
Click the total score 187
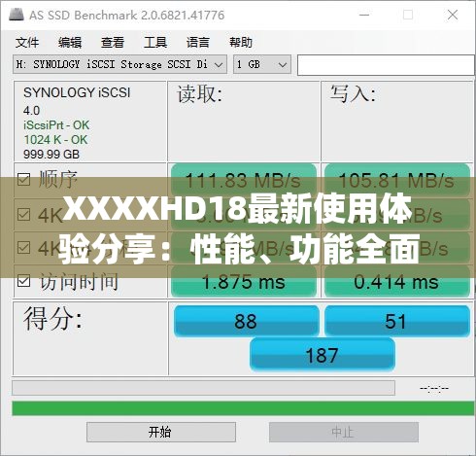tap(323, 354)
